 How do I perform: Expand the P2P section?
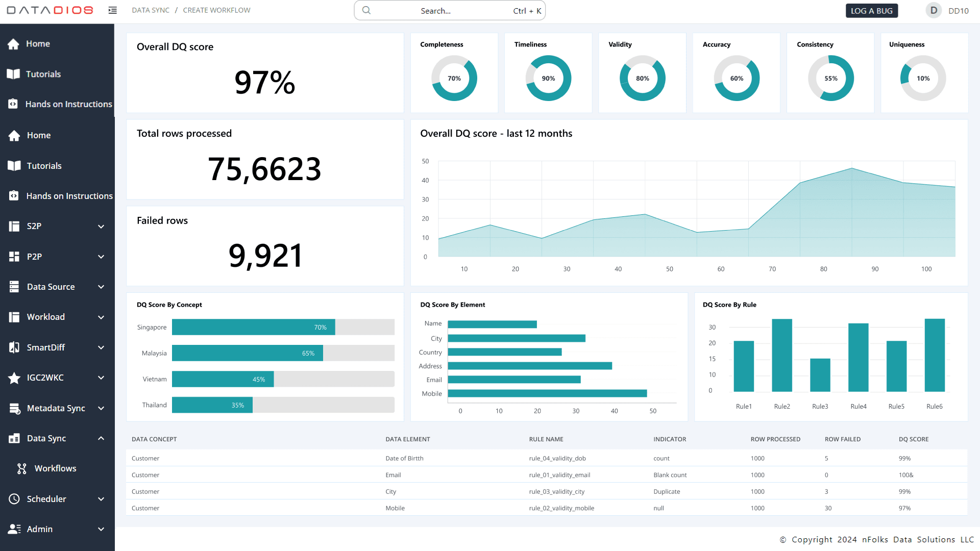click(x=101, y=257)
